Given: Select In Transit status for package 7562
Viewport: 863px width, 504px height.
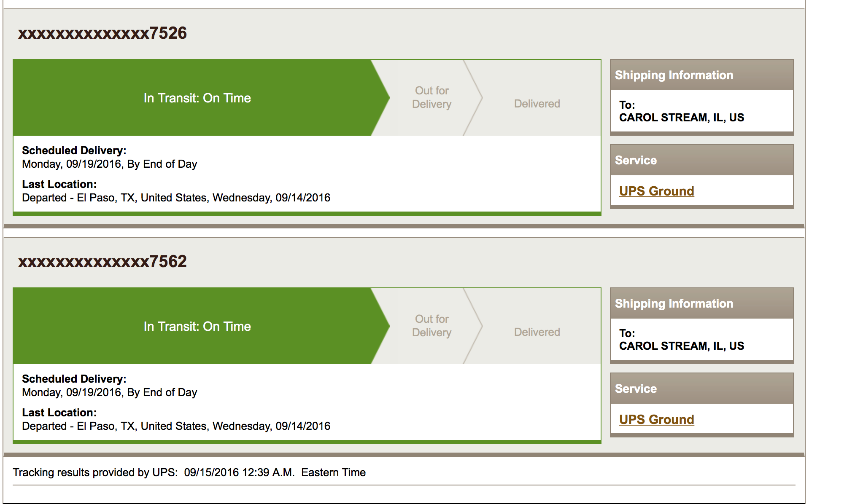Looking at the screenshot, I should point(197,326).
